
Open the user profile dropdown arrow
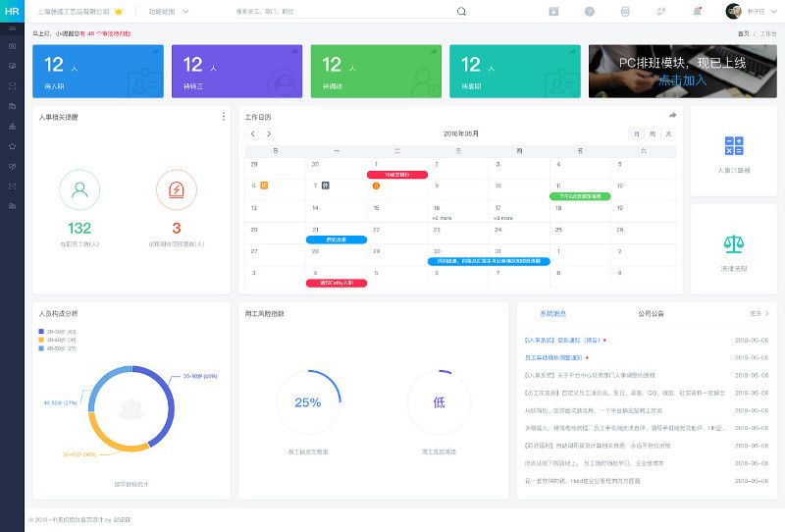tap(774, 12)
